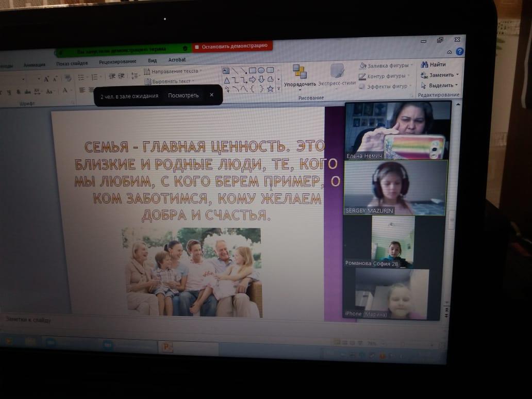This screenshot has height=399, width=532.
Task: Switch to the Рецензирование tab
Action: [x=118, y=62]
